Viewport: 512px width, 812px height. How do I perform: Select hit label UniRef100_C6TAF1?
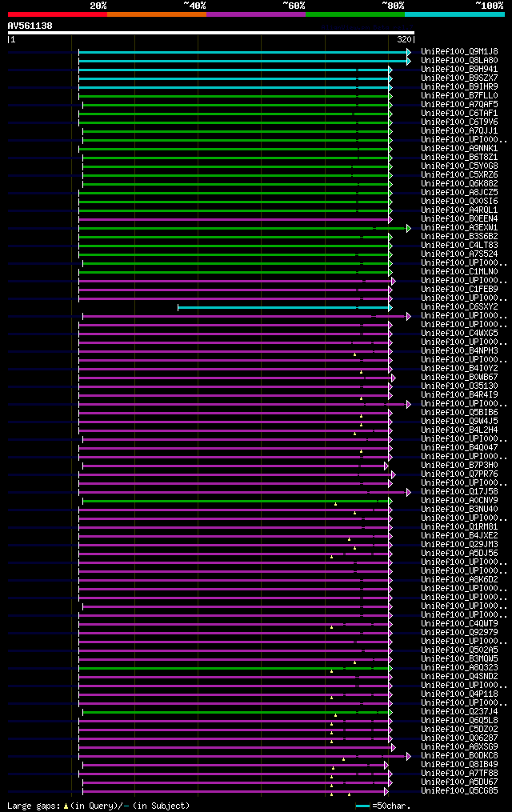[459, 114]
